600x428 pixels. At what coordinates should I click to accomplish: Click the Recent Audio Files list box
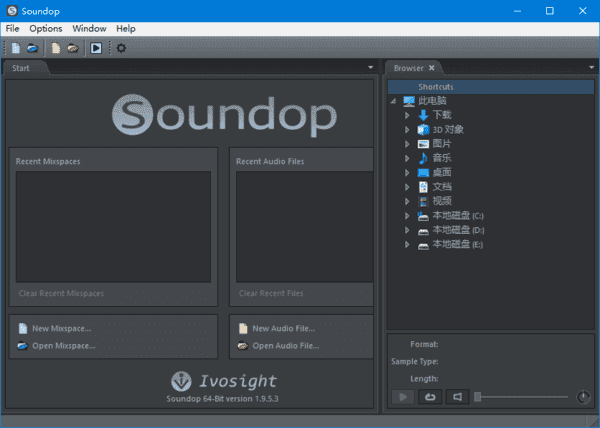[x=305, y=227]
